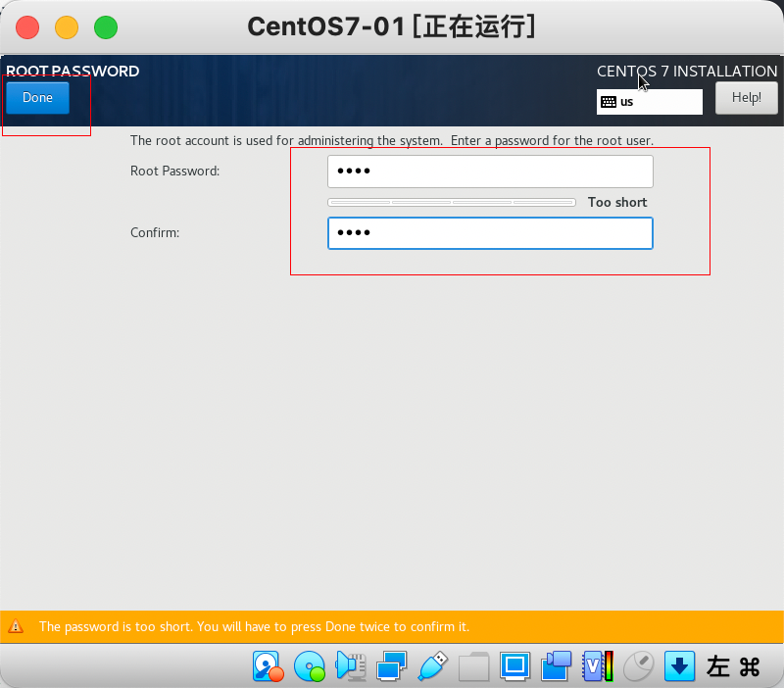Focus the Root Password field
Screen dimensions: 784x688
coord(490,171)
